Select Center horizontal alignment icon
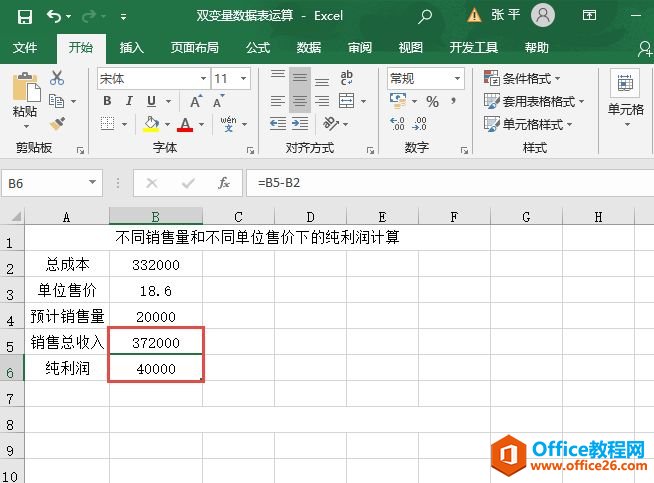Image resolution: width=654 pixels, height=483 pixels. coord(299,101)
